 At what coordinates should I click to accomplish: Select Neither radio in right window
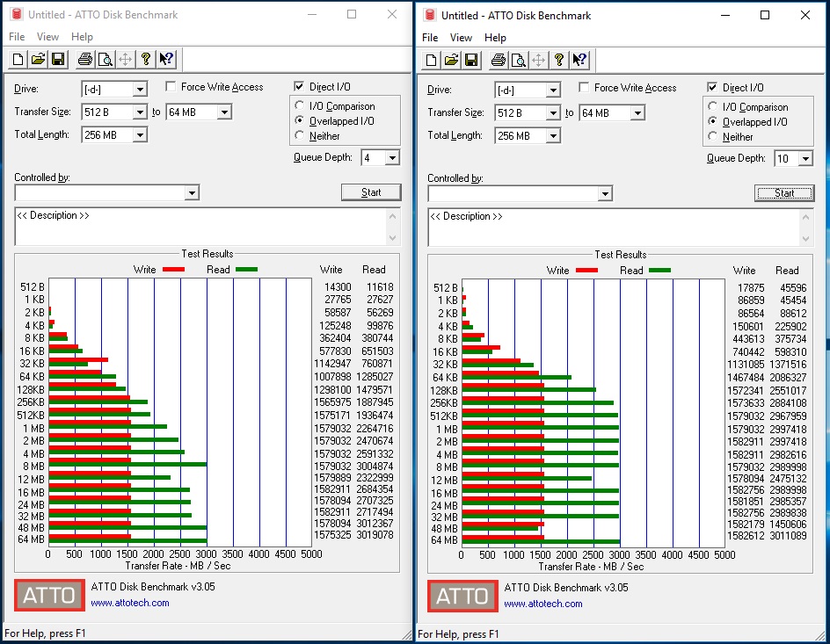click(x=713, y=136)
